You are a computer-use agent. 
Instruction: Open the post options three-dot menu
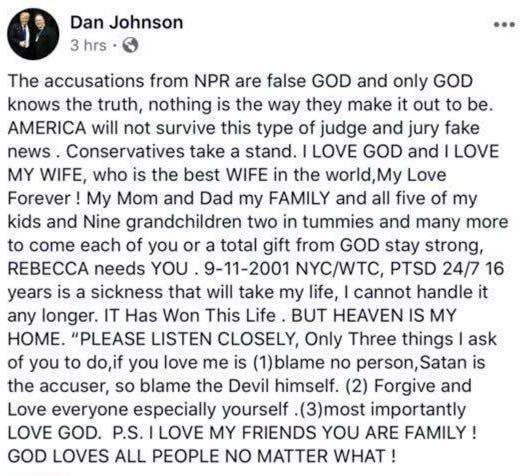pos(505,24)
